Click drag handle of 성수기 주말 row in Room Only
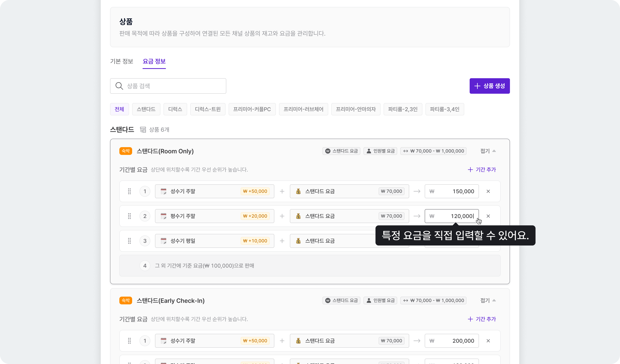Image resolution: width=620 pixels, height=364 pixels. pos(129,191)
